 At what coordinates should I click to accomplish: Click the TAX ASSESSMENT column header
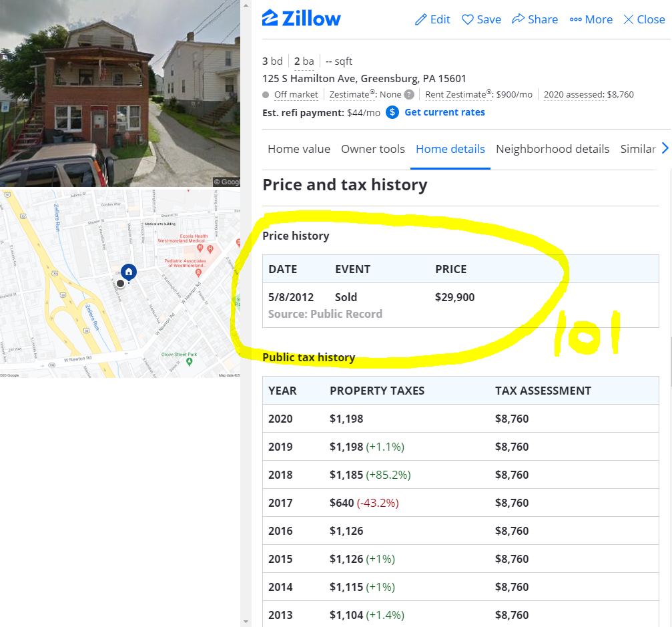(543, 391)
